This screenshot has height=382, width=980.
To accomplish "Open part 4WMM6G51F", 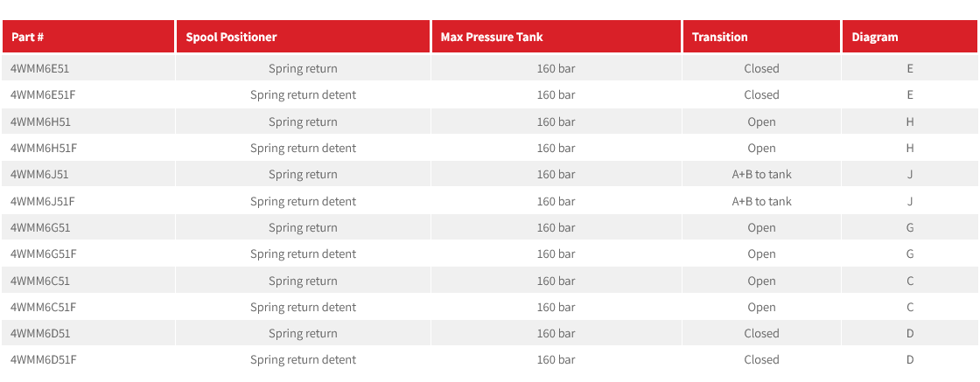I will pyautogui.click(x=44, y=254).
